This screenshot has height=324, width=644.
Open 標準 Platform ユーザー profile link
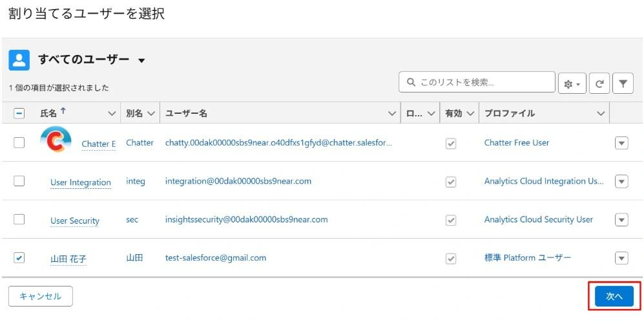(528, 258)
